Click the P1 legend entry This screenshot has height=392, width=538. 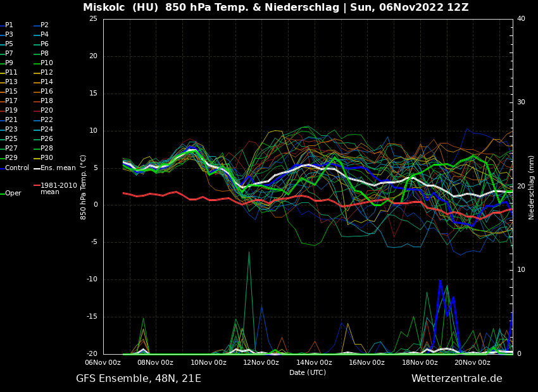[9, 25]
